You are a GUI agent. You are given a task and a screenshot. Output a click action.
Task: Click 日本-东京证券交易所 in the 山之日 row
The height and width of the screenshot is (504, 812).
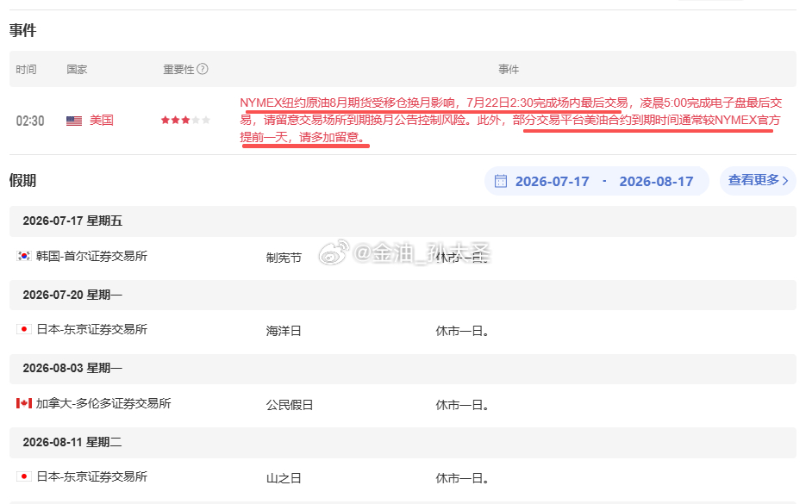tap(92, 476)
